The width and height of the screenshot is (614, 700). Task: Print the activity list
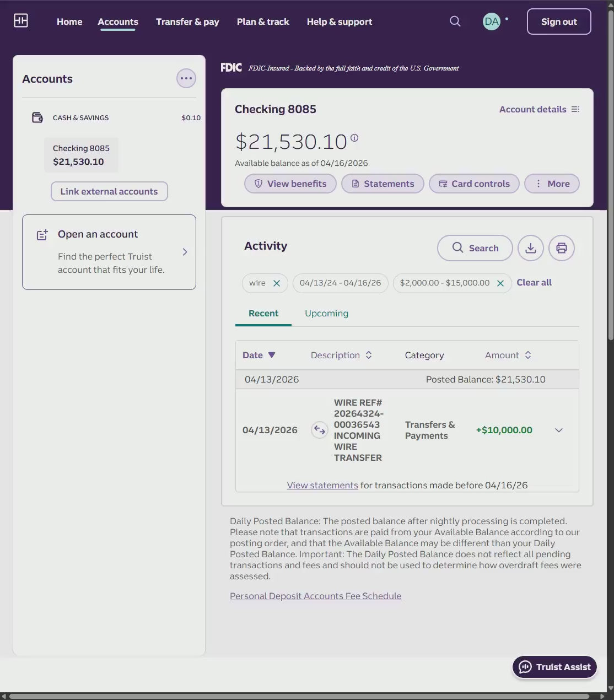[x=562, y=248]
